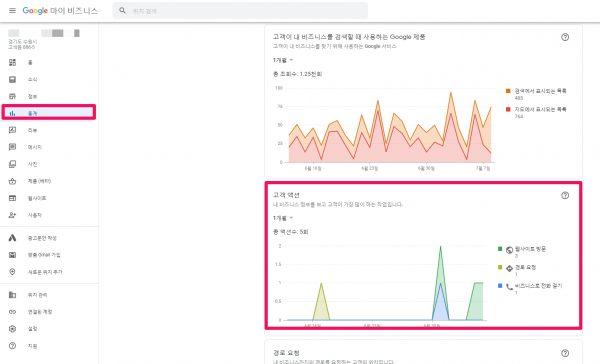Click the 고객 액션 card title
Screen dimensions: 600x364
(286, 195)
